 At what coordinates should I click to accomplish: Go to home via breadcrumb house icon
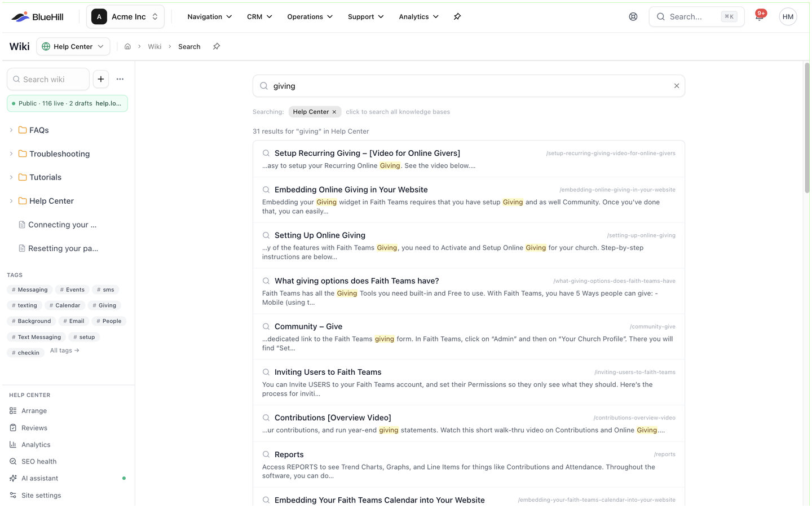127,46
